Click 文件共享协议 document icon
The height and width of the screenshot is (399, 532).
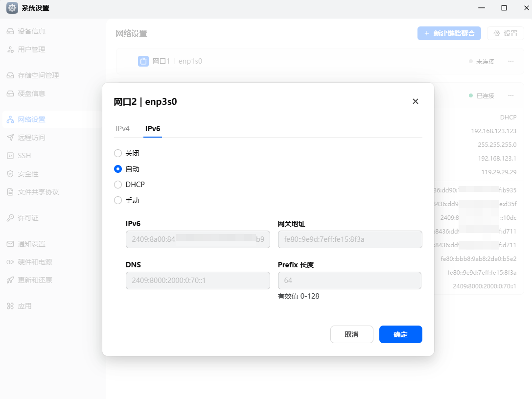point(10,192)
